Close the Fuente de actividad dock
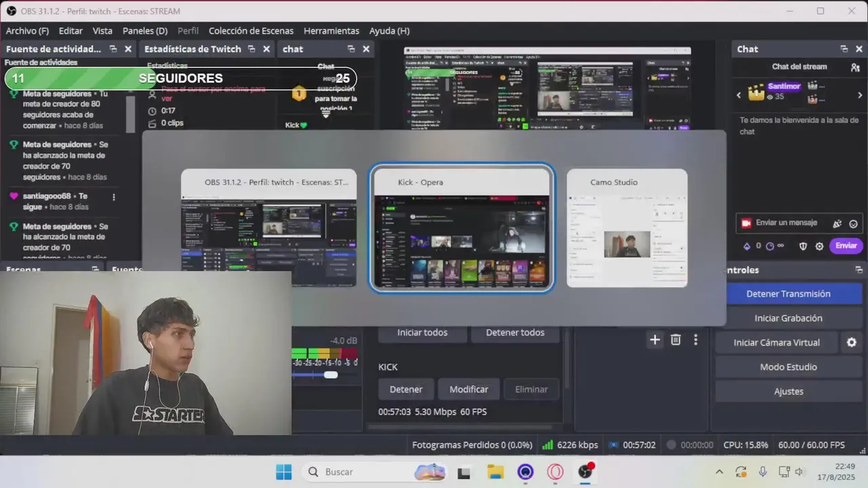 [127, 49]
